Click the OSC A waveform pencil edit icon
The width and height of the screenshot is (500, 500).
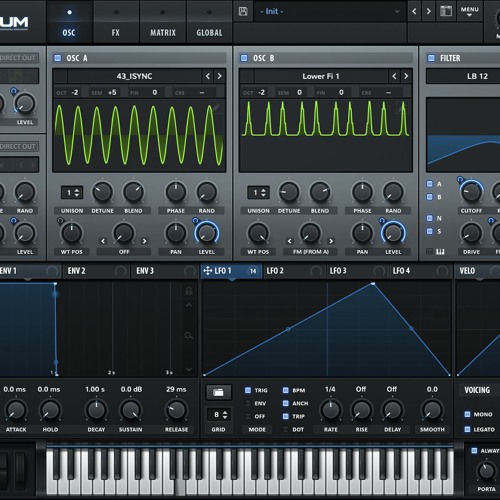[x=217, y=108]
